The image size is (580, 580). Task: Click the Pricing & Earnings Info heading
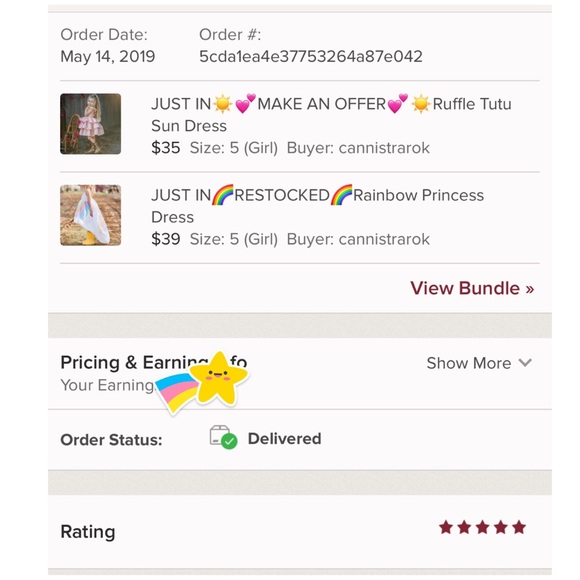point(154,362)
